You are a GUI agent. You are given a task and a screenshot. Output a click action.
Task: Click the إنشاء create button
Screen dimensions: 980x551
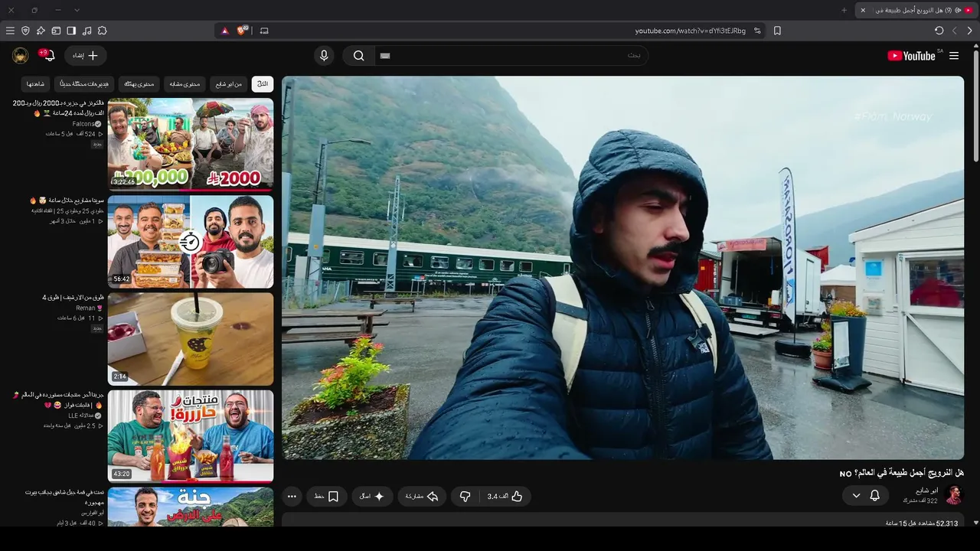(x=85, y=56)
